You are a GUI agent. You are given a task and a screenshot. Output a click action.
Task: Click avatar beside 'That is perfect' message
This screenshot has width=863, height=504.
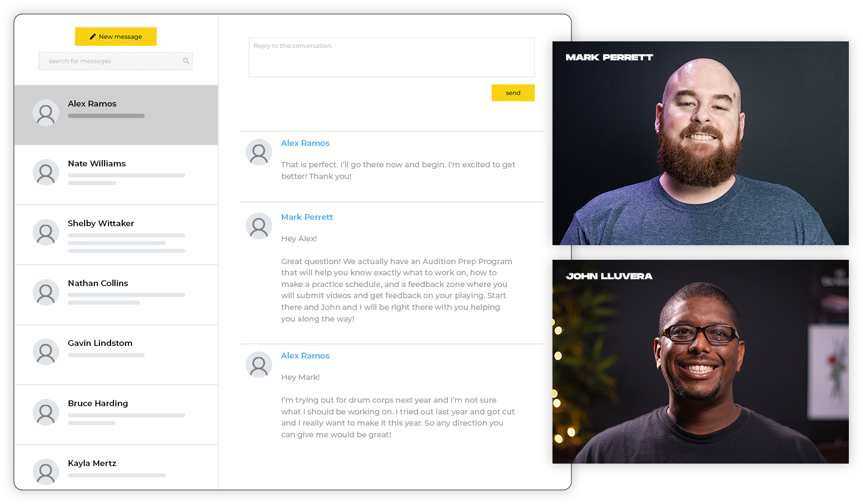click(259, 152)
